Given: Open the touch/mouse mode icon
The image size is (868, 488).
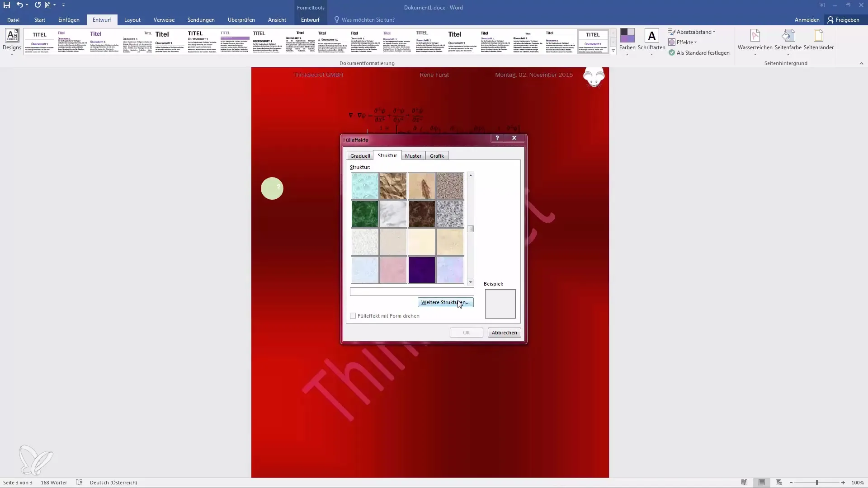Looking at the screenshot, I should (49, 5).
